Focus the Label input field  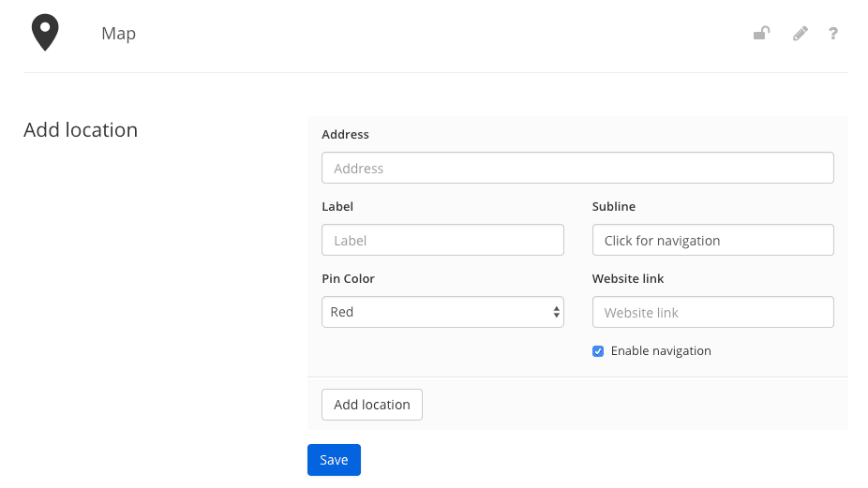tap(442, 240)
